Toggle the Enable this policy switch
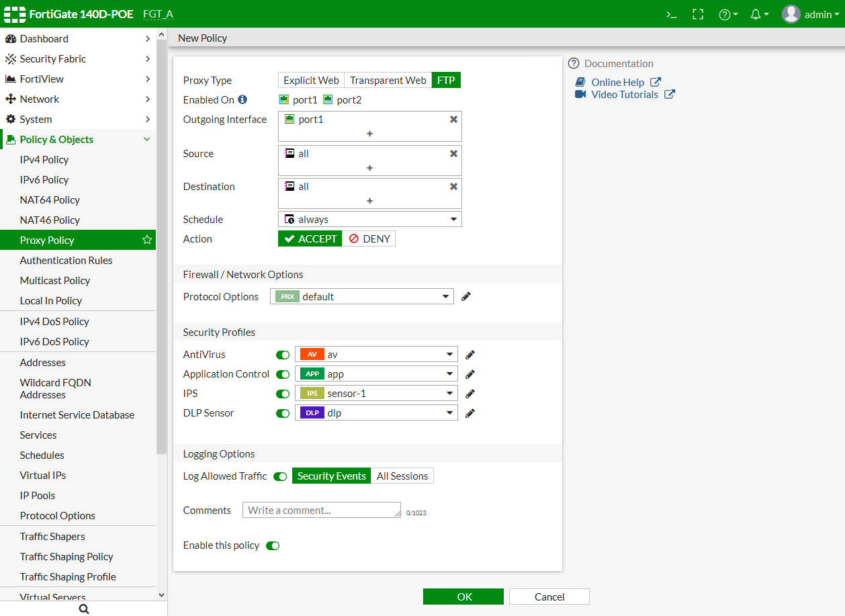Screen dimensions: 845x616 (273, 545)
